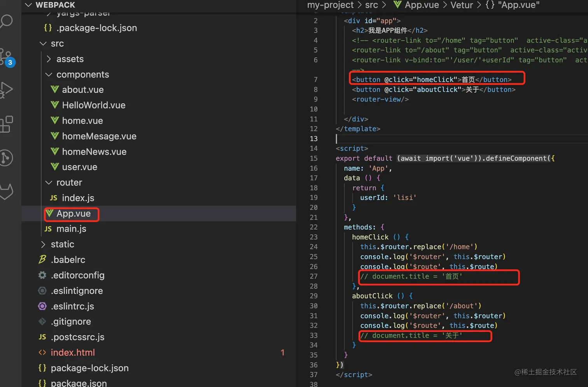Click the git icon beside .gitignore
The height and width of the screenshot is (387, 588).
(42, 322)
